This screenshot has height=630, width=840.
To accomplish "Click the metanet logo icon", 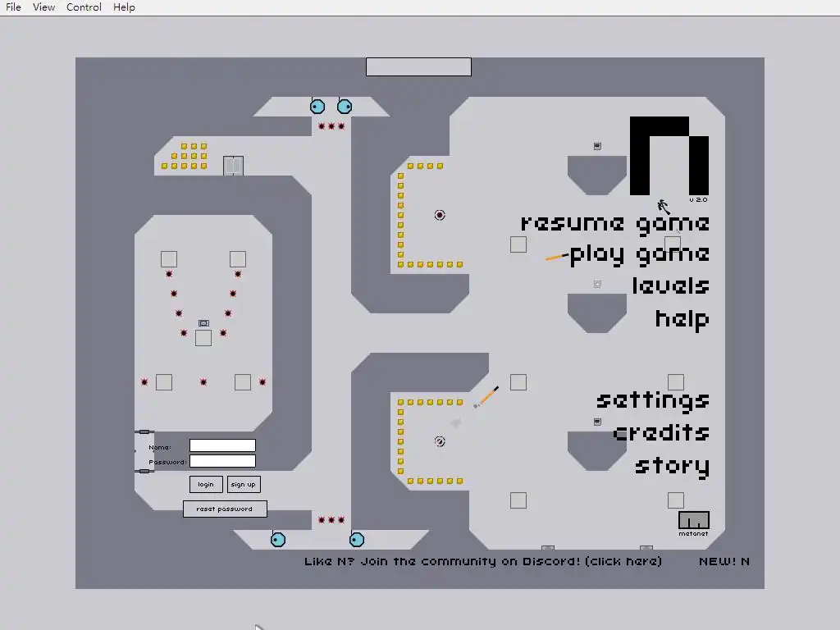I will tap(694, 520).
